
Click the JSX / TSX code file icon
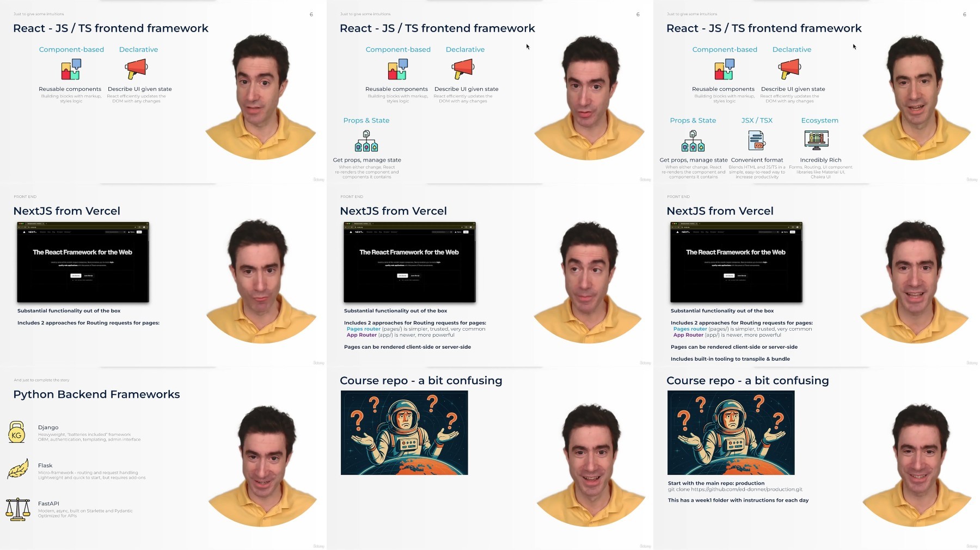[x=757, y=141]
